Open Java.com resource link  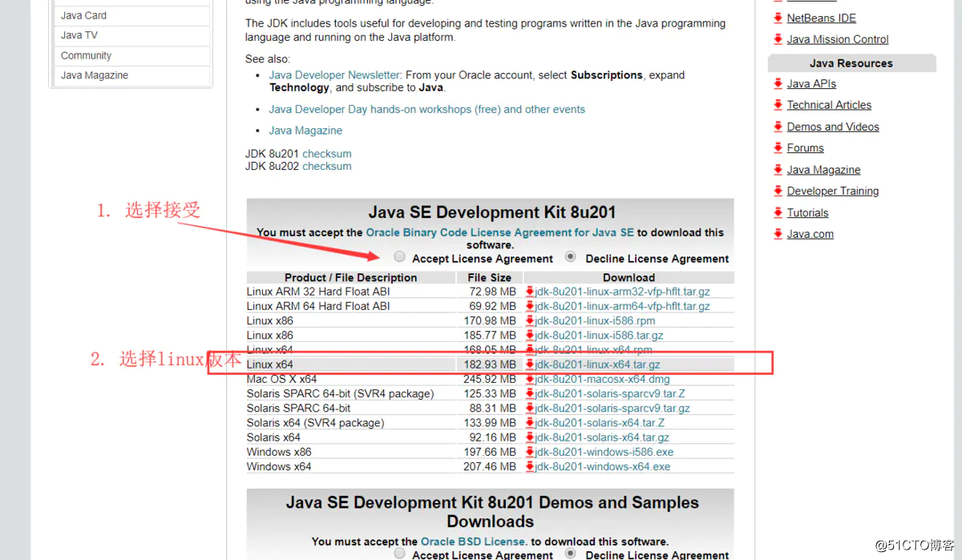pos(810,234)
